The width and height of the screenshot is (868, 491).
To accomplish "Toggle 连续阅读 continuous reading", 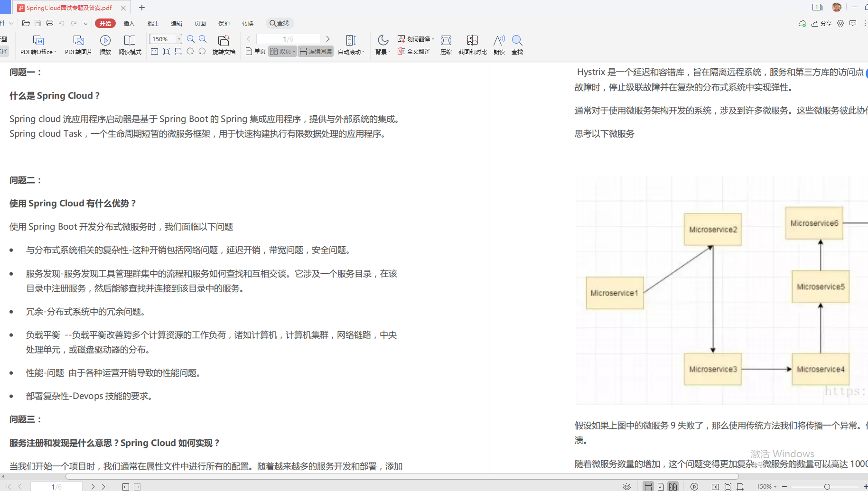I will [x=316, y=51].
